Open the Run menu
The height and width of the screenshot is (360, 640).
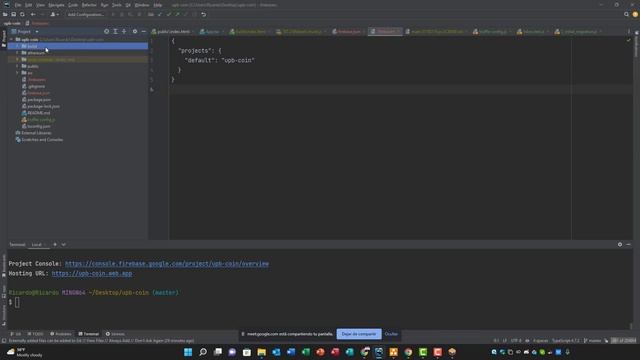pyautogui.click(x=104, y=5)
